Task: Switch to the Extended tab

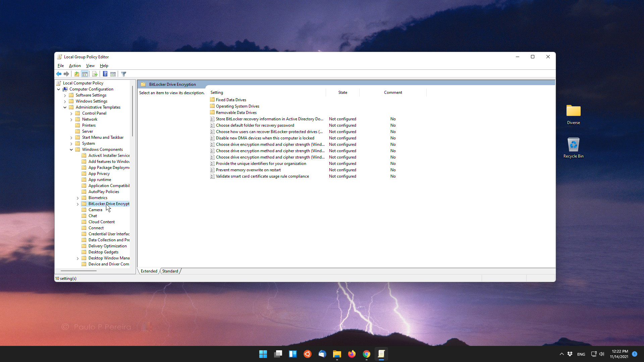Action: 149,271
